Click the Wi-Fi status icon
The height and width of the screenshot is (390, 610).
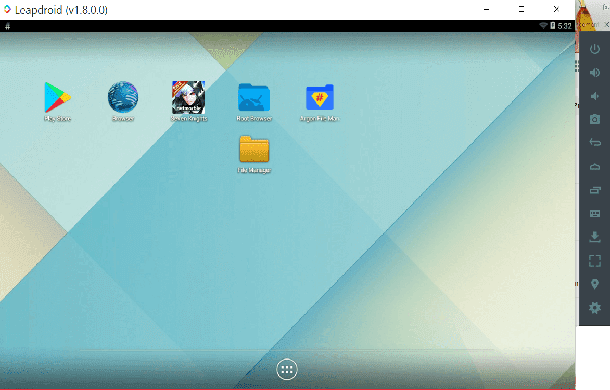[x=543, y=26]
